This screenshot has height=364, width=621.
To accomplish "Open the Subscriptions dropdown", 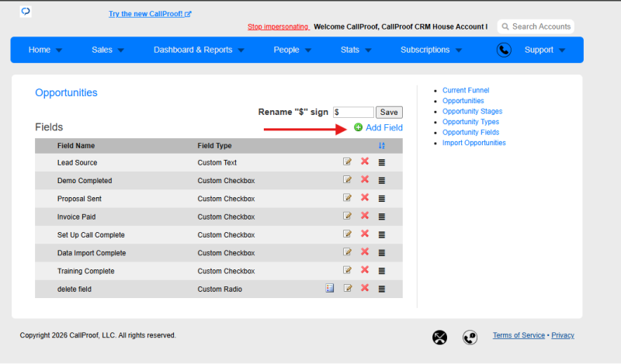I will 431,50.
